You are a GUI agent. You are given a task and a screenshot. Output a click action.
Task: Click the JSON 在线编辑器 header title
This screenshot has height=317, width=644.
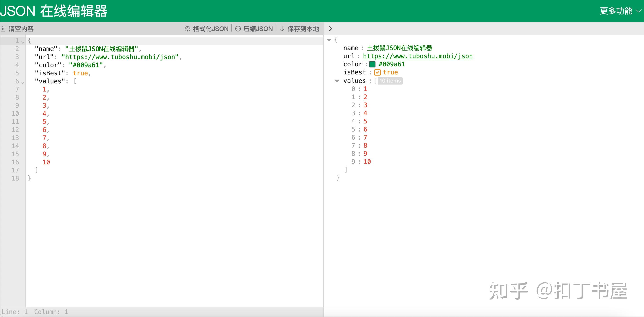pos(54,11)
